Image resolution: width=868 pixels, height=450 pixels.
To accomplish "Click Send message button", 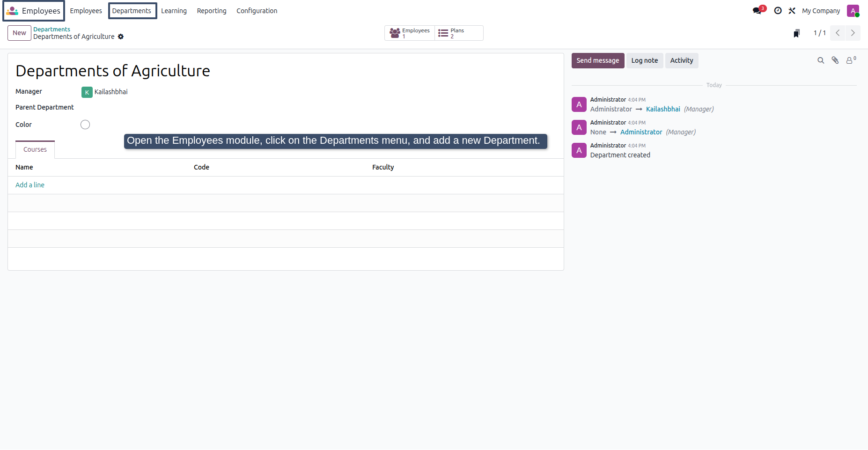I will (x=598, y=60).
